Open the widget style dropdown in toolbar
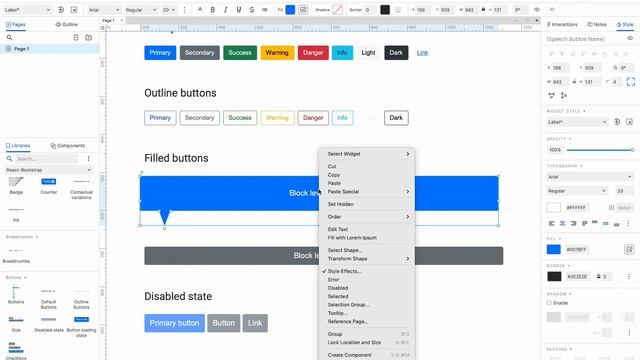This screenshot has width=640, height=360. coord(27,9)
